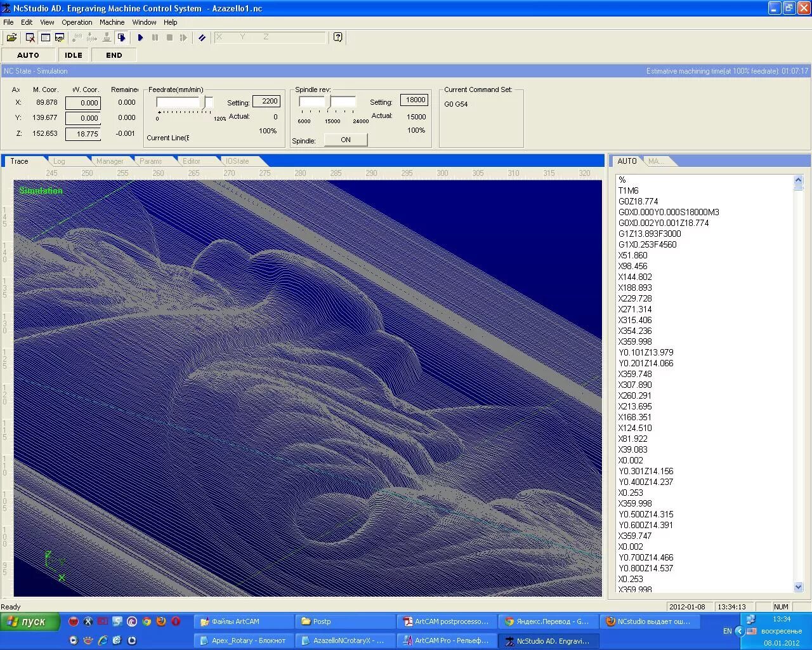Viewport: 812px width, 650px height.
Task: Open Postp folder taskbar button
Action: click(x=344, y=621)
